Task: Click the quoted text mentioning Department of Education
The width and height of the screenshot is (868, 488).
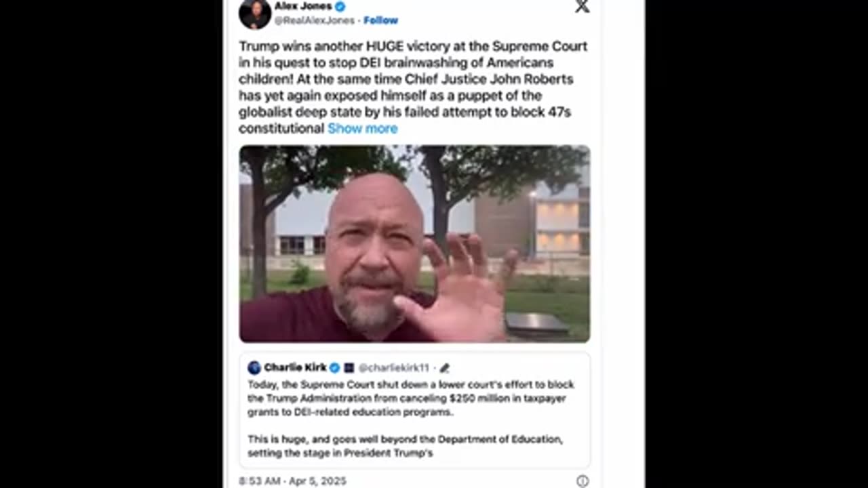Action: (x=405, y=446)
